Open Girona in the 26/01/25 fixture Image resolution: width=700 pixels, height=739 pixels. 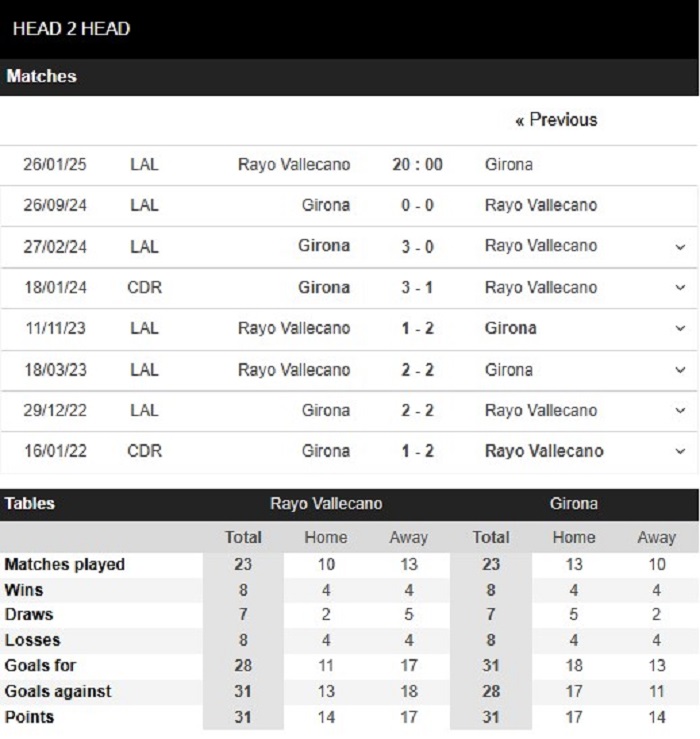tap(509, 164)
